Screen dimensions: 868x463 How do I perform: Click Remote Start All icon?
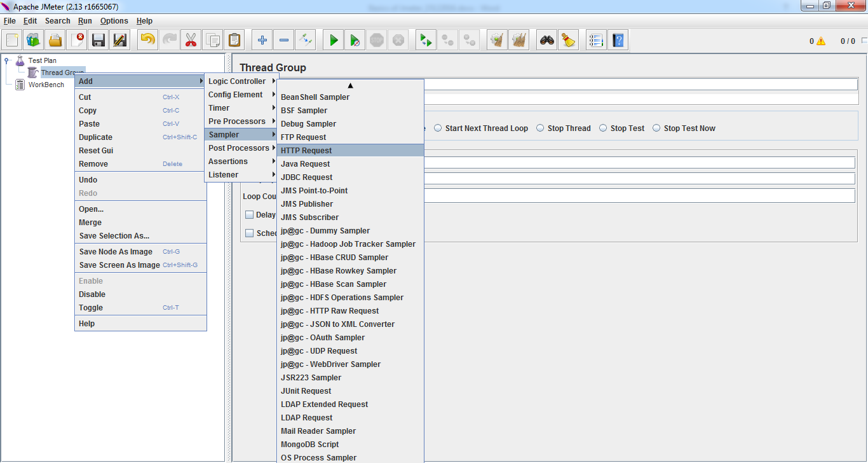(x=426, y=40)
